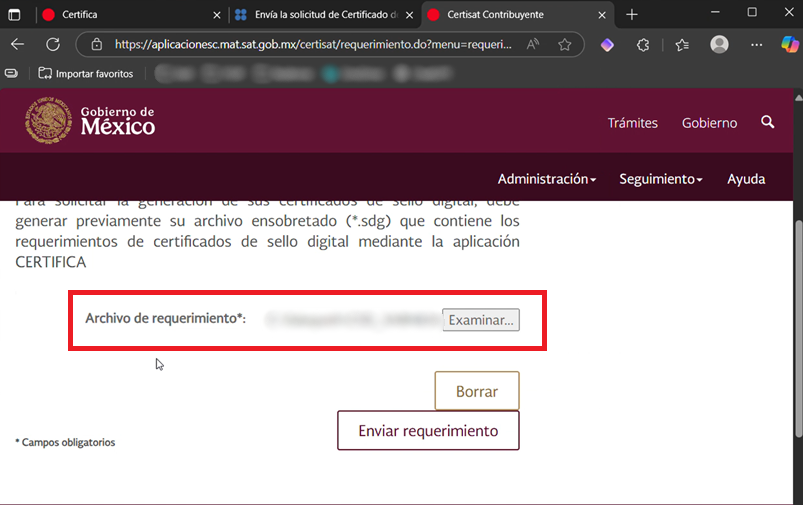Click the Enviar requerimiento button
The image size is (803, 505).
(x=428, y=431)
